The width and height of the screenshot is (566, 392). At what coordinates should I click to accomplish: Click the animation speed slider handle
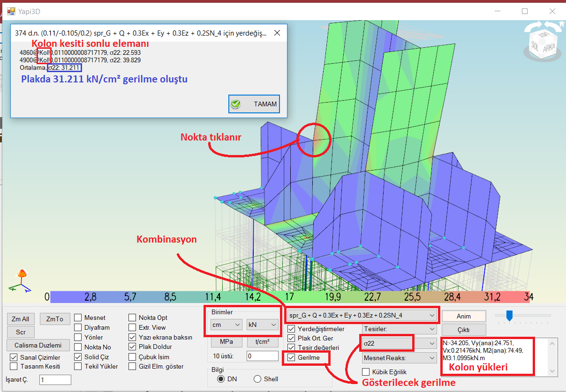point(509,316)
